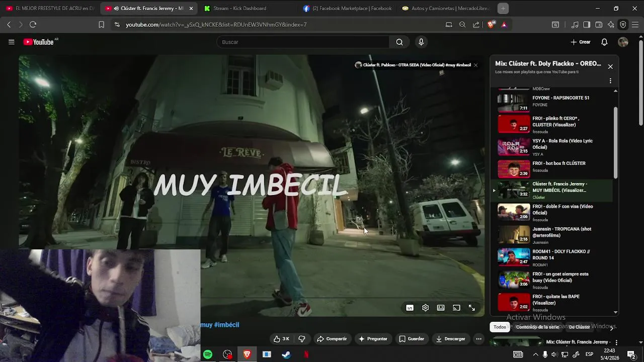This screenshot has height=362, width=644.
Task: Open Brave Leo AI sparkle icon
Action: point(611,24)
